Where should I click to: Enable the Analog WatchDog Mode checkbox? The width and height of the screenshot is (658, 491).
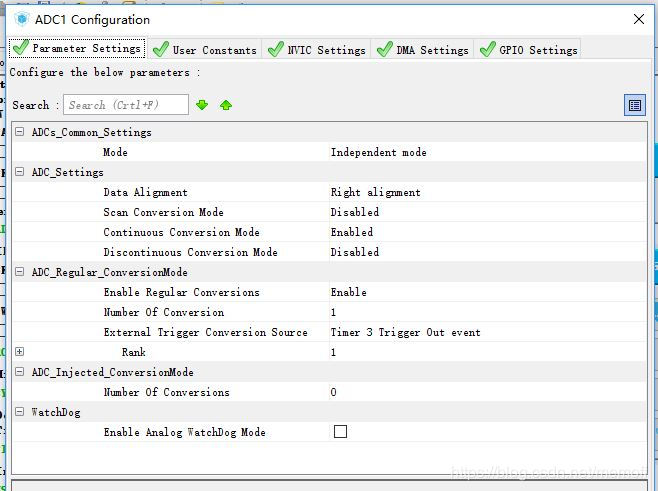340,432
